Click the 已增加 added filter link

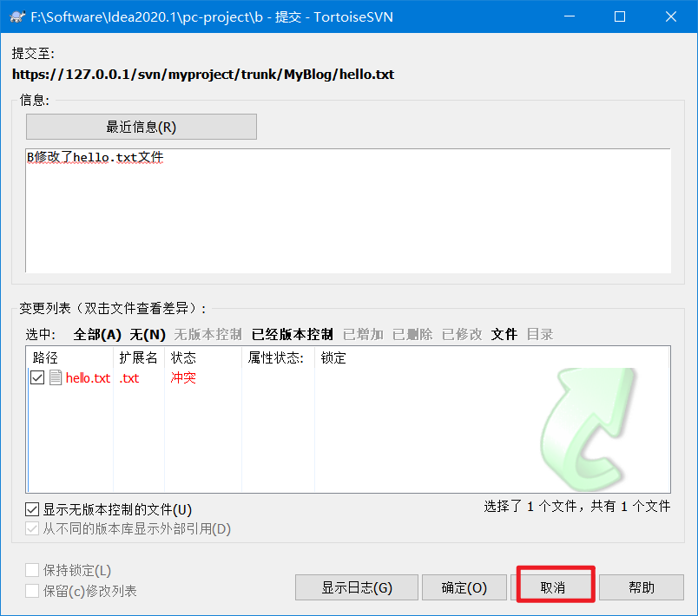click(x=363, y=334)
